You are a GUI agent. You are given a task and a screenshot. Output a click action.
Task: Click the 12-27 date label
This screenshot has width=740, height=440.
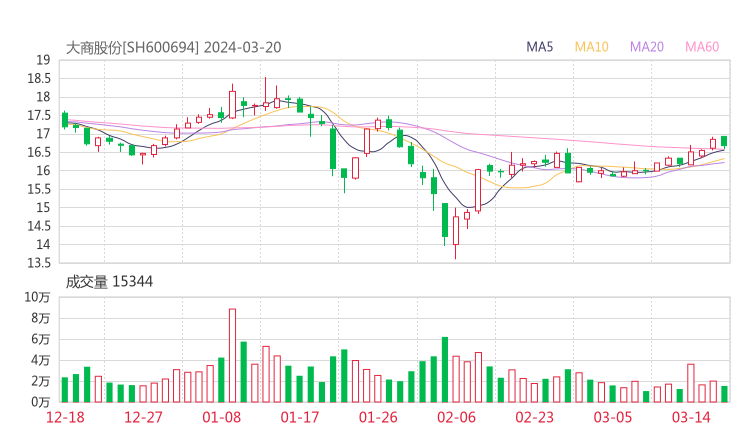(x=143, y=417)
